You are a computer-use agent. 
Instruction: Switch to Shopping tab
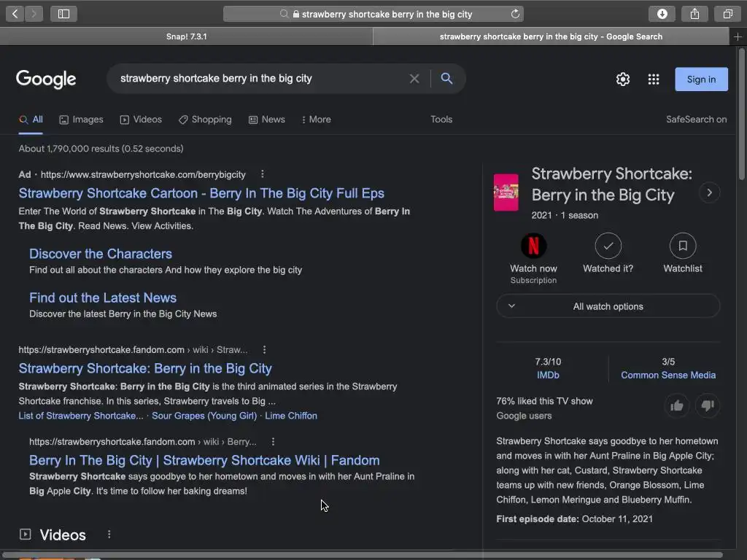pos(205,120)
